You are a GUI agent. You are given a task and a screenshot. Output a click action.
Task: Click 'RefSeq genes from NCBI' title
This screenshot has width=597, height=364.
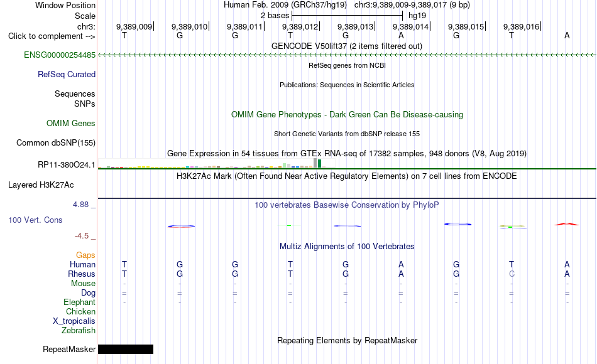(x=347, y=65)
